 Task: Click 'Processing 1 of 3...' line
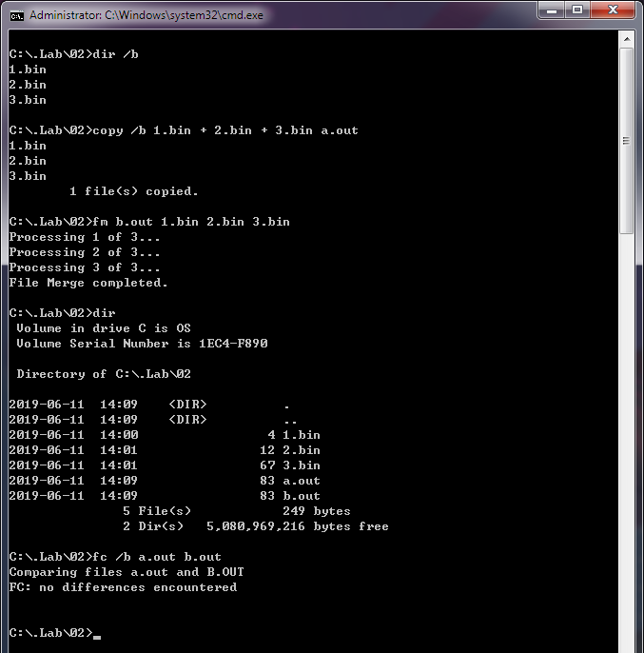click(85, 237)
